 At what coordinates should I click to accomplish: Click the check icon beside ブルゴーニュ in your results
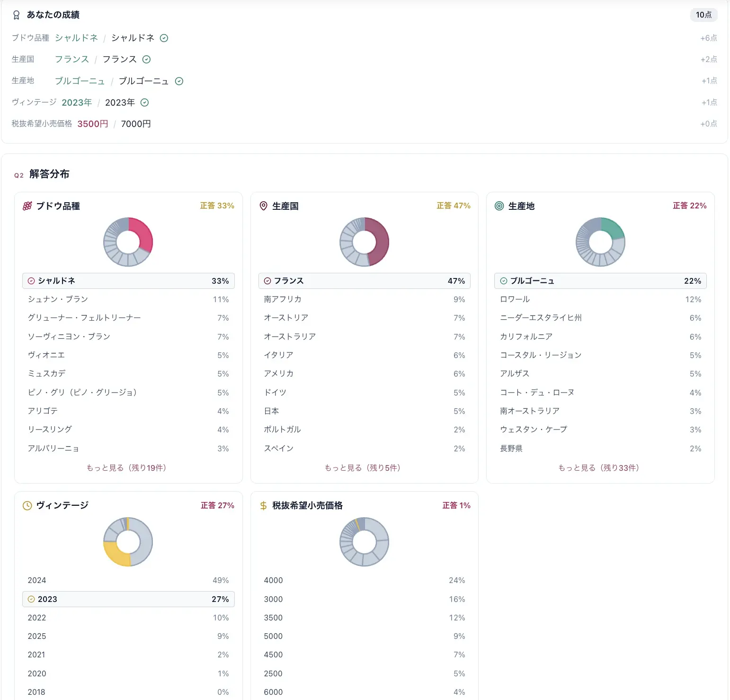(179, 81)
